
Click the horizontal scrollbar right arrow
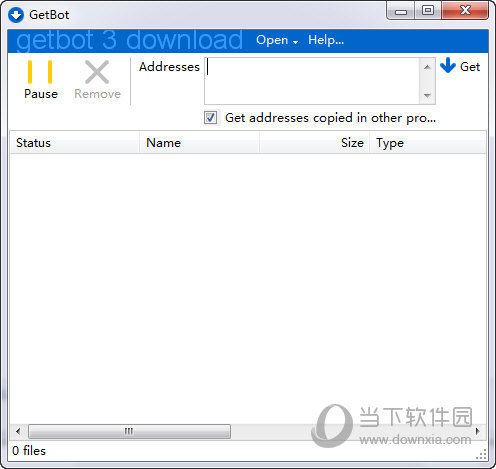coord(478,431)
